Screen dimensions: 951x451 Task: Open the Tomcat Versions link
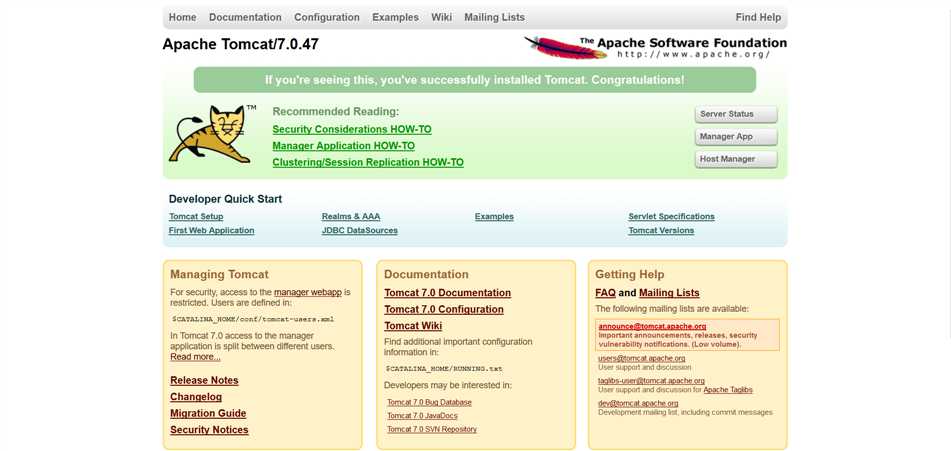point(661,230)
